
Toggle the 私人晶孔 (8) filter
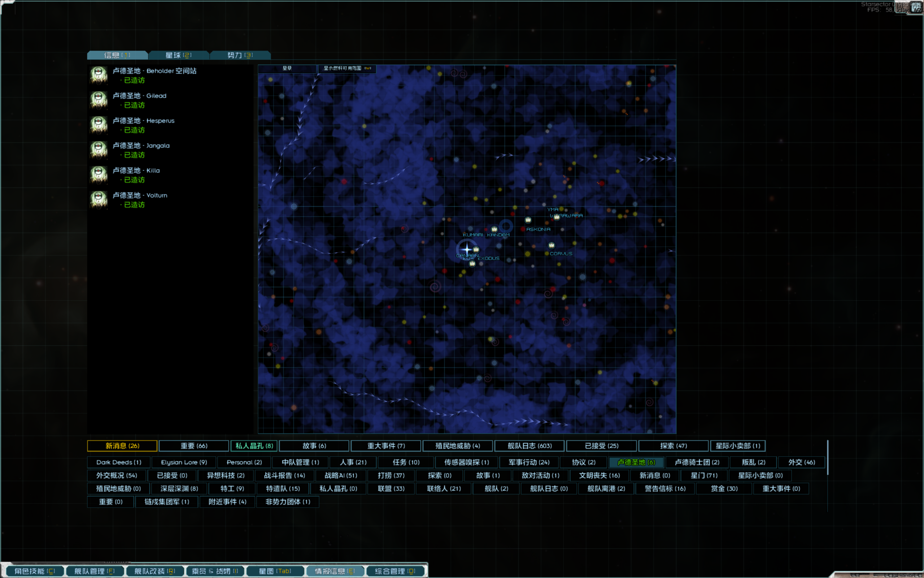[254, 446]
